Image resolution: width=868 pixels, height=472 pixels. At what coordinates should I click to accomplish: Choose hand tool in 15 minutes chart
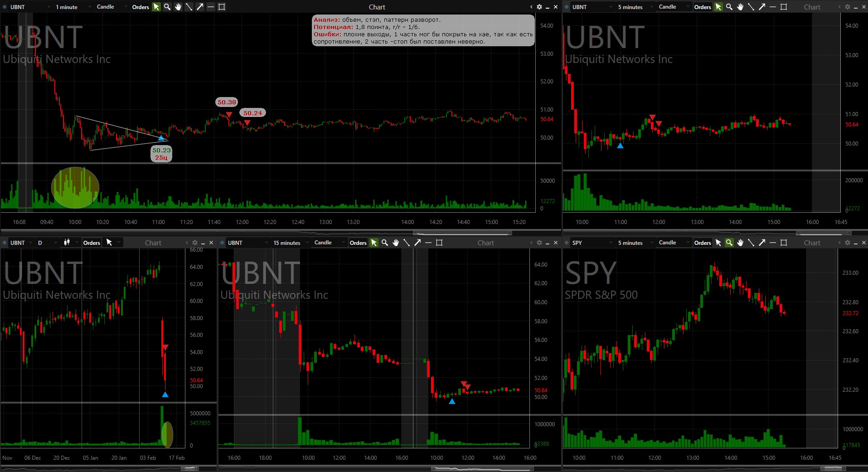(396, 243)
